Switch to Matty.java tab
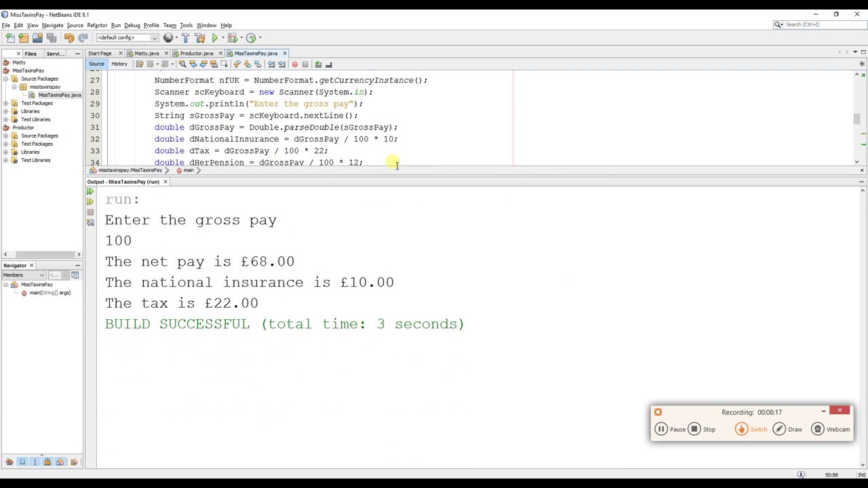Image resolution: width=868 pixels, height=488 pixels. pyautogui.click(x=146, y=54)
